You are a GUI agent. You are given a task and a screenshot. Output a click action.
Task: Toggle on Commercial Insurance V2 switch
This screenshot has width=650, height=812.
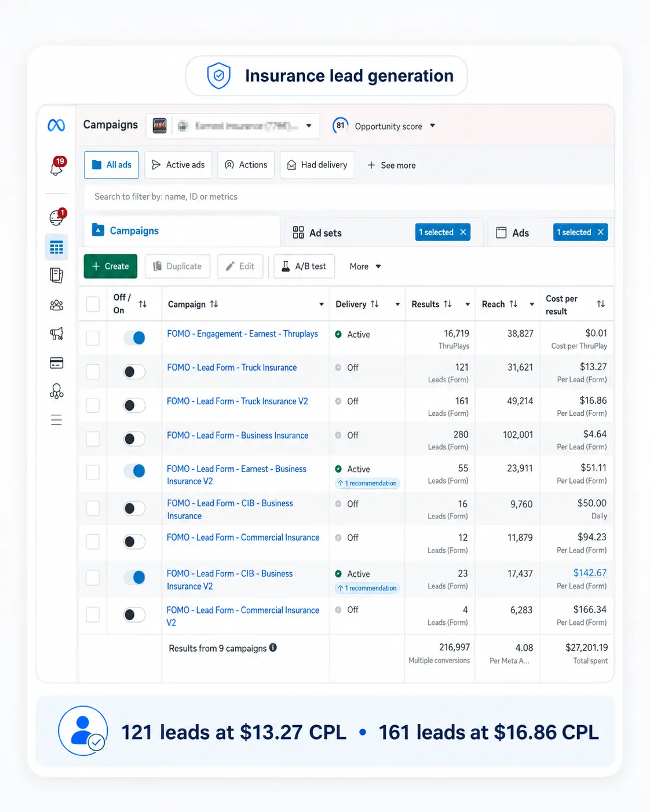coord(134,615)
